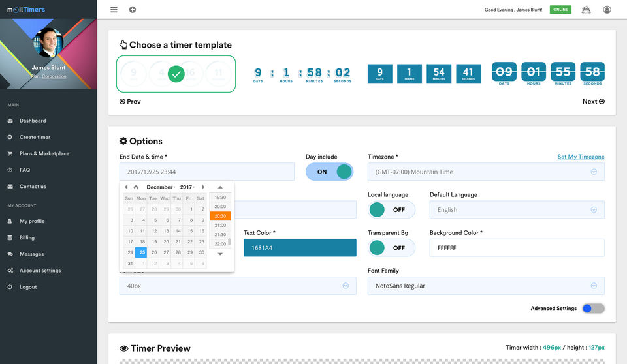Open the user account icon in header
Viewport: 627px width, 364px height.
(x=607, y=10)
